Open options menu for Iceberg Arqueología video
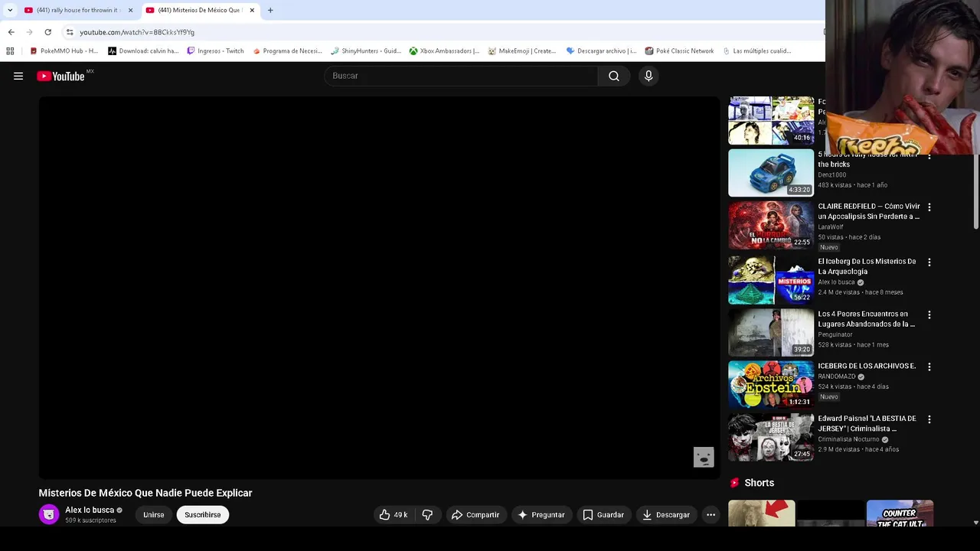 929,262
